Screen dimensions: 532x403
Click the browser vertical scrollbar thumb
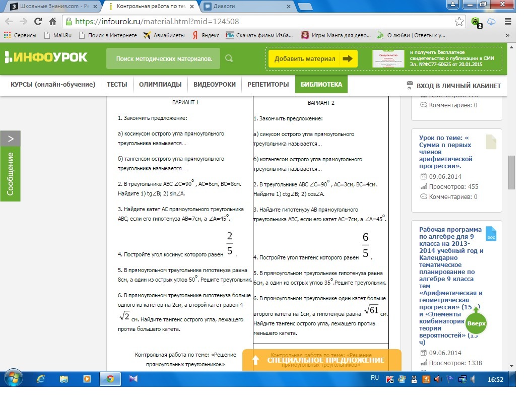[x=511, y=172]
